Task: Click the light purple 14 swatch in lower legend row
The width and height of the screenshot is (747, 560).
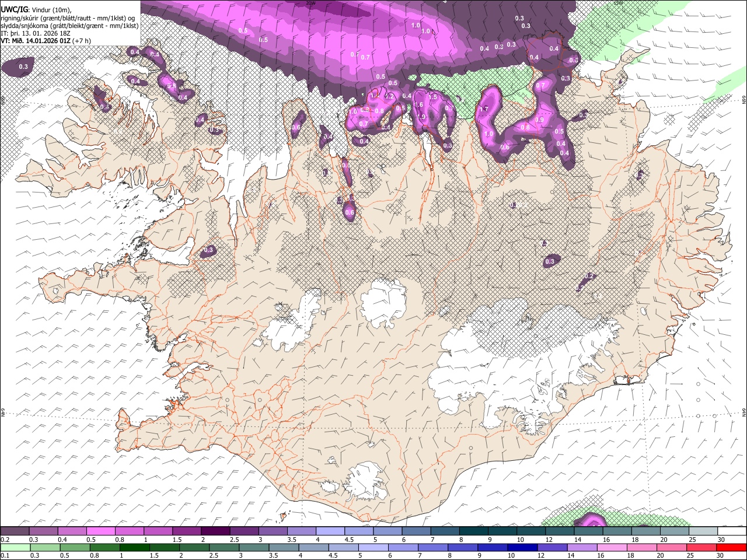Action: pyautogui.click(x=582, y=547)
